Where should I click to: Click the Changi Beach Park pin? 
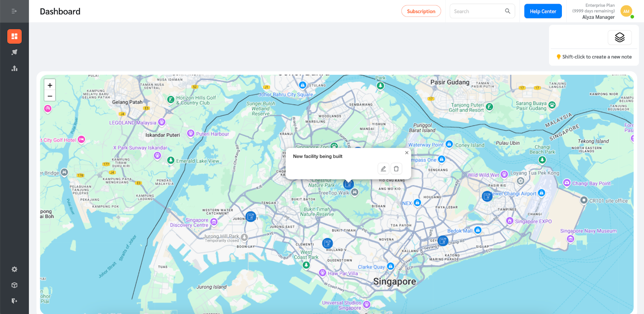click(542, 160)
